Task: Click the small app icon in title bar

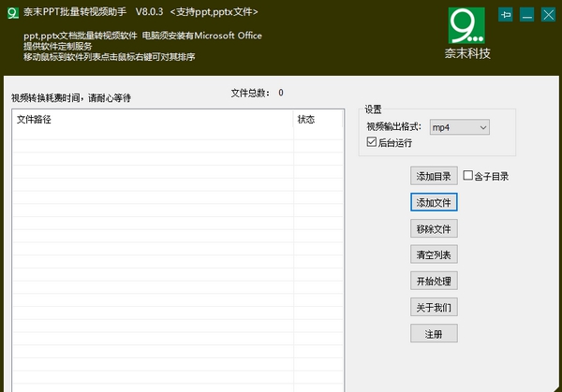Action: [x=10, y=12]
